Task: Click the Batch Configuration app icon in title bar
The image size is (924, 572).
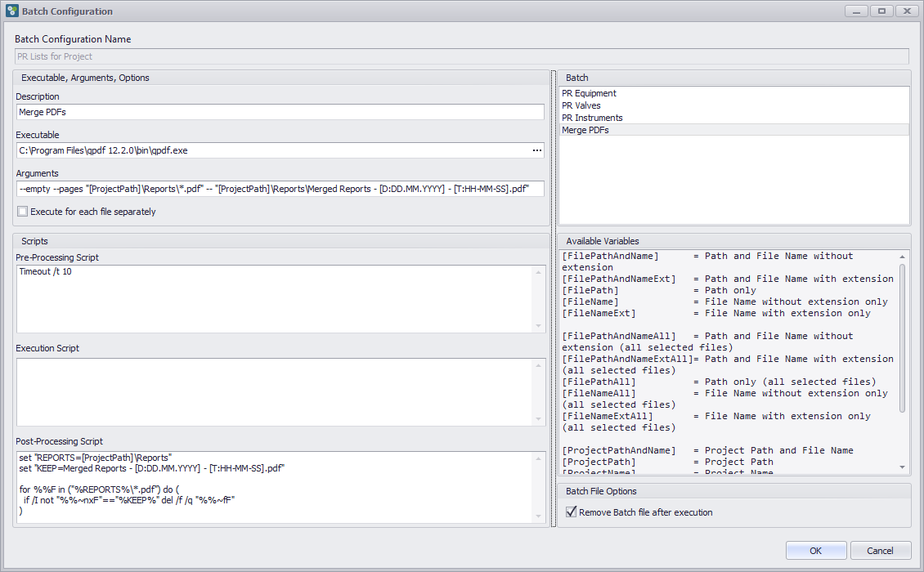Action: pos(11,11)
